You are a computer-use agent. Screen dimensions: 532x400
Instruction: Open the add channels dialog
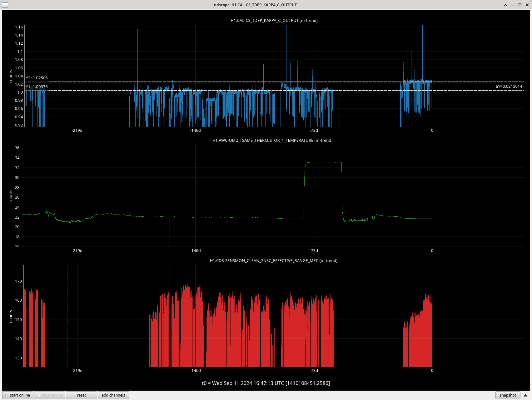(113, 395)
